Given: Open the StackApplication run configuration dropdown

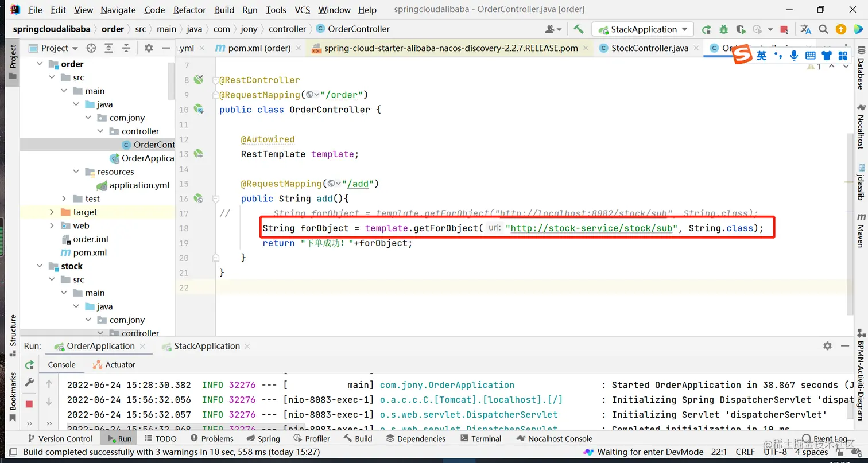Looking at the screenshot, I should (x=643, y=29).
